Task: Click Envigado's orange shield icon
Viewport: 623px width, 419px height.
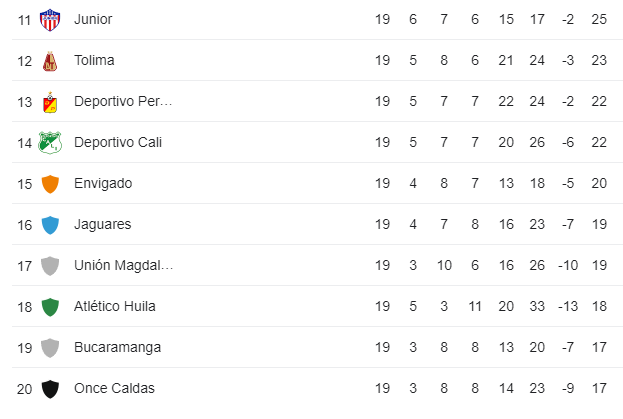Action: 50,184
